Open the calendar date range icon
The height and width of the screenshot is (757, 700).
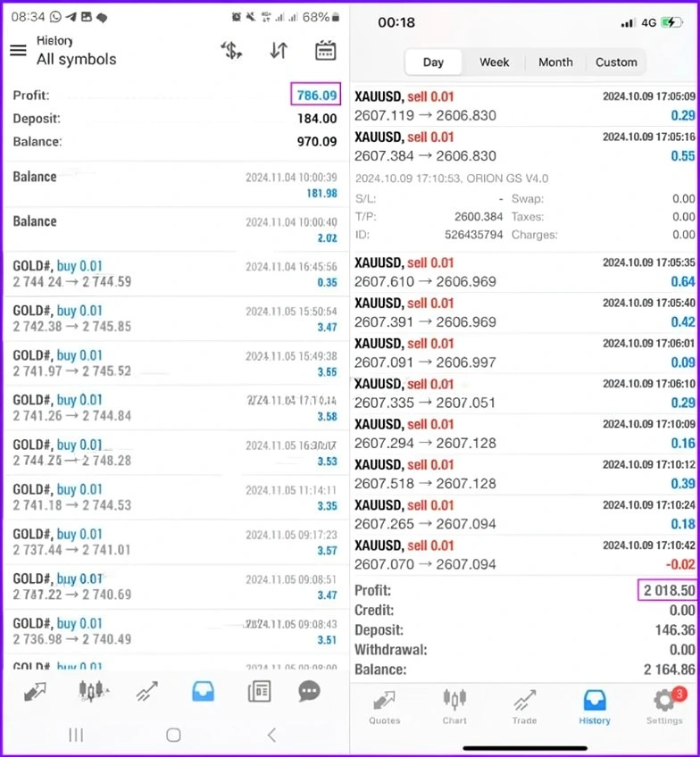click(326, 50)
